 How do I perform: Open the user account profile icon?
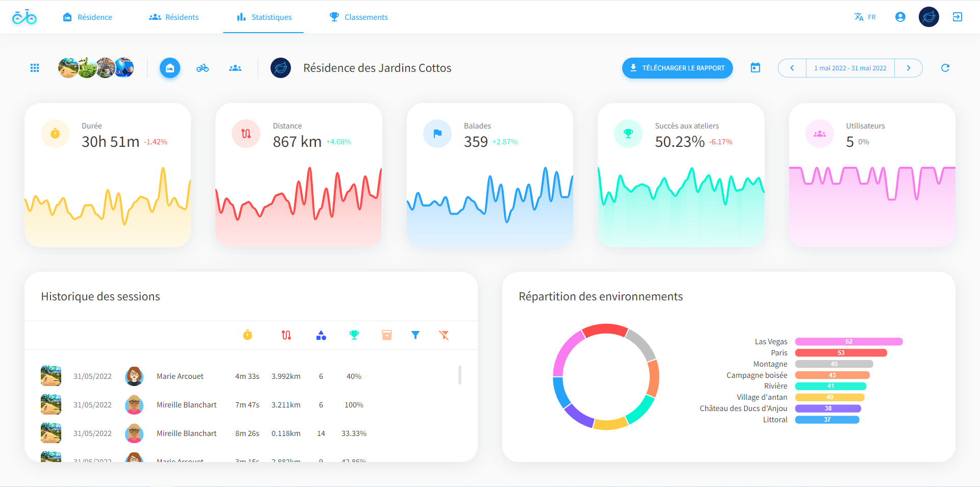click(x=900, y=17)
